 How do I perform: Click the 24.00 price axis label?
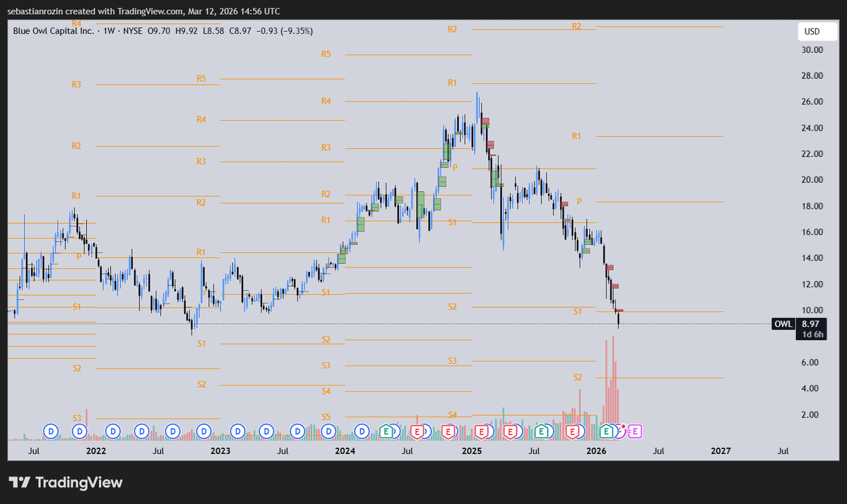[x=812, y=128]
